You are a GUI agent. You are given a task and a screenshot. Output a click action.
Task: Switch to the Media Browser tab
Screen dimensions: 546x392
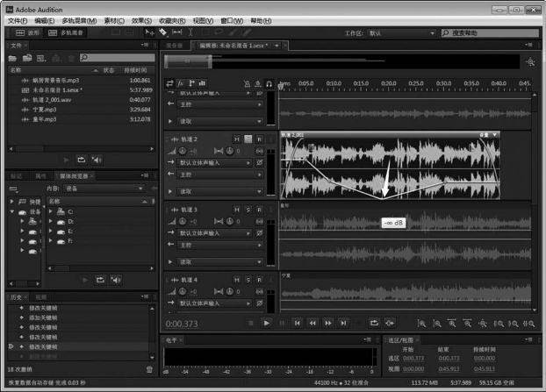point(74,176)
